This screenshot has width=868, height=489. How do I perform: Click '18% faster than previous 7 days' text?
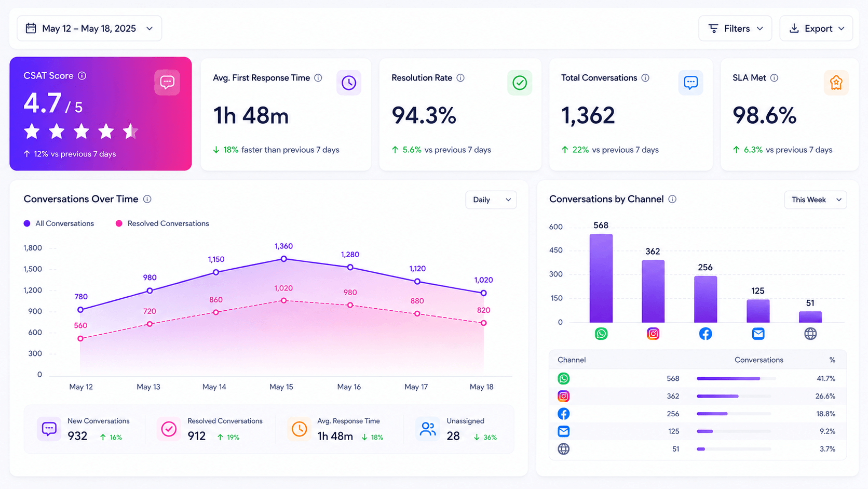coord(281,150)
